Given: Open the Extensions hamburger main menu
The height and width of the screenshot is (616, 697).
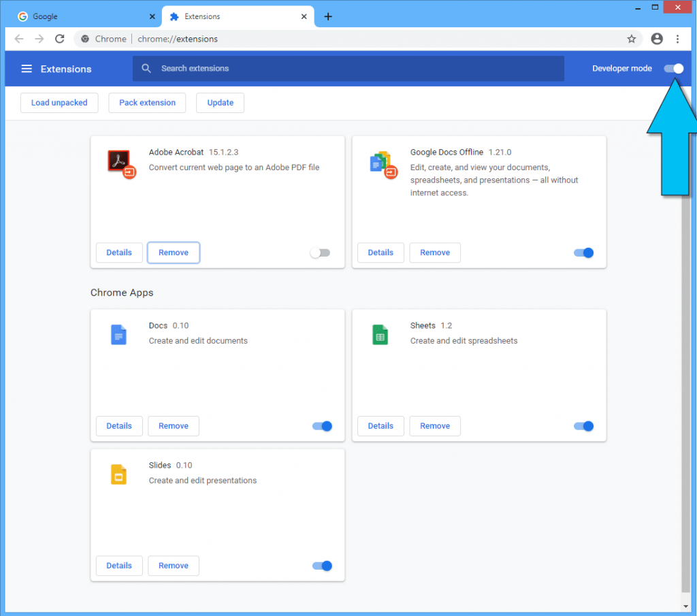Looking at the screenshot, I should pos(27,69).
